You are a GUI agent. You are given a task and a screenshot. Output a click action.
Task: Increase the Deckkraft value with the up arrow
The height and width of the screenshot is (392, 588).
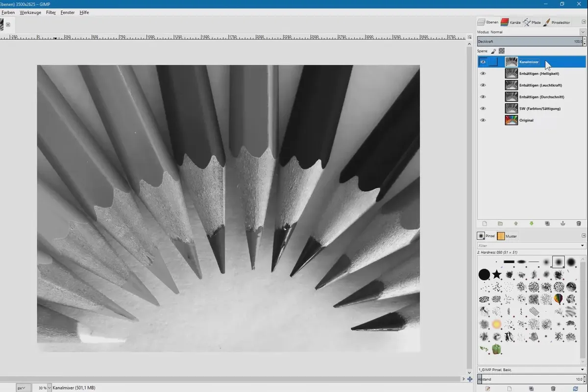[x=584, y=40]
